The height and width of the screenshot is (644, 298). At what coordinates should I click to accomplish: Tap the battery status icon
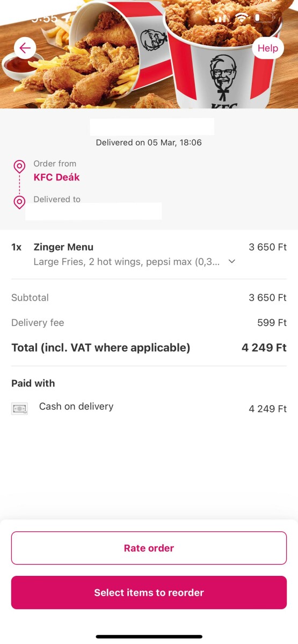pyautogui.click(x=264, y=18)
